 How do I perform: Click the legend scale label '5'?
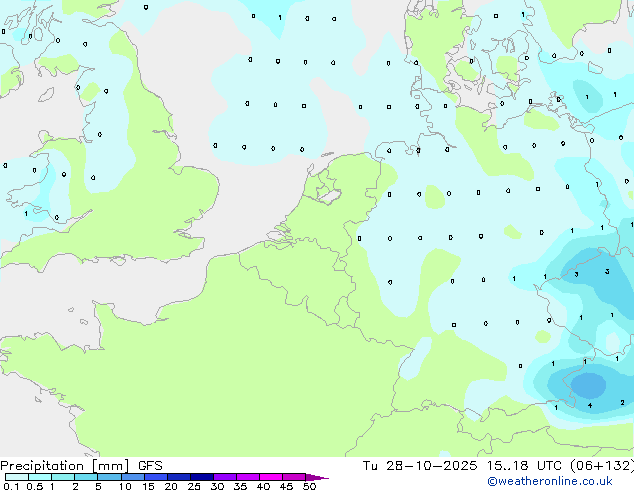click(x=98, y=486)
